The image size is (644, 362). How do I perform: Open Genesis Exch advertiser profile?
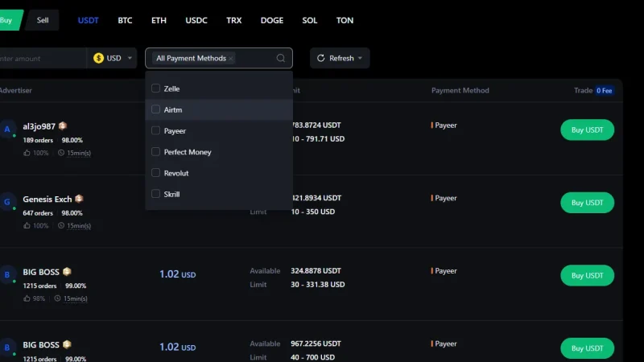(x=47, y=199)
